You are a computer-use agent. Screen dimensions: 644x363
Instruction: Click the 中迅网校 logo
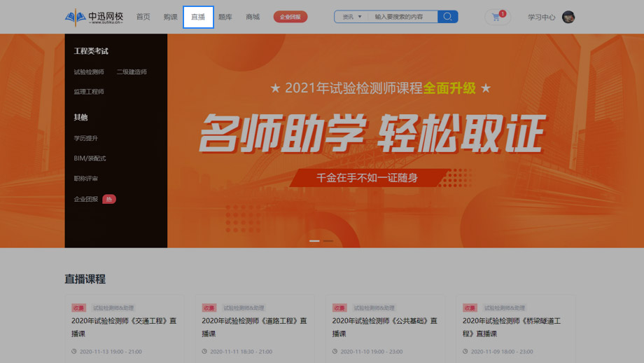click(94, 17)
